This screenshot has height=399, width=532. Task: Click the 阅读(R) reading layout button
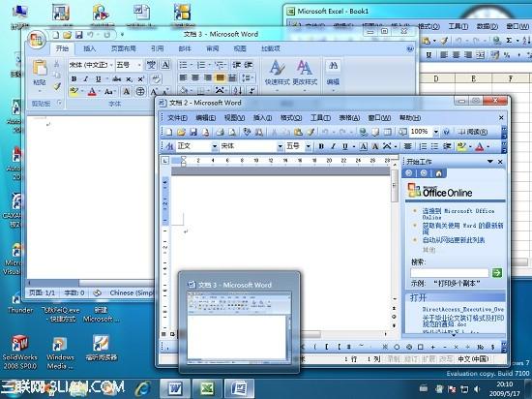click(x=473, y=132)
